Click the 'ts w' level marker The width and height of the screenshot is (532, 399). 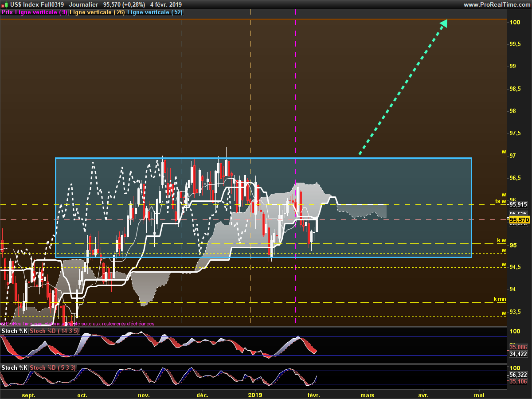click(500, 201)
